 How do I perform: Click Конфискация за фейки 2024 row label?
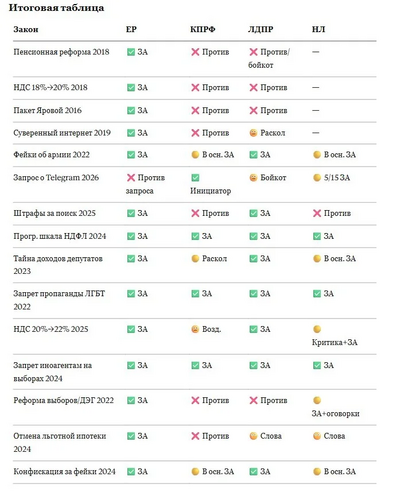(64, 472)
